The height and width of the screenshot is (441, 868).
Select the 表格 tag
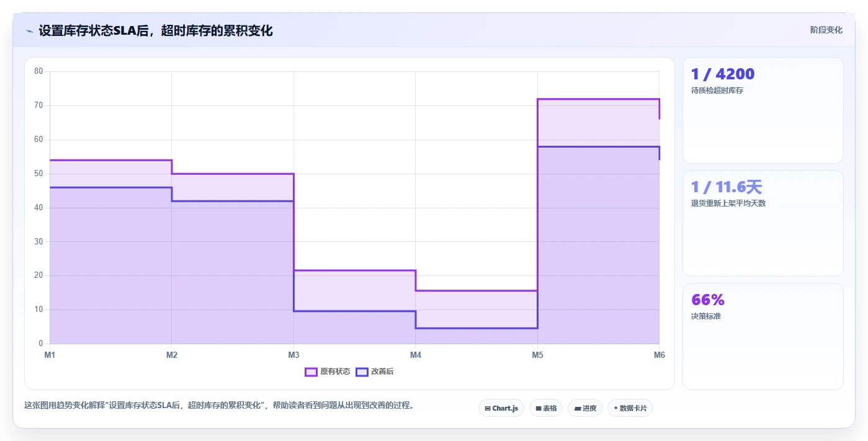pos(546,408)
